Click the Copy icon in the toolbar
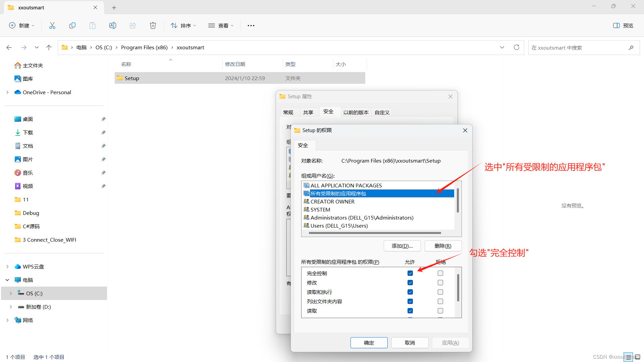644x362 pixels. click(x=72, y=25)
